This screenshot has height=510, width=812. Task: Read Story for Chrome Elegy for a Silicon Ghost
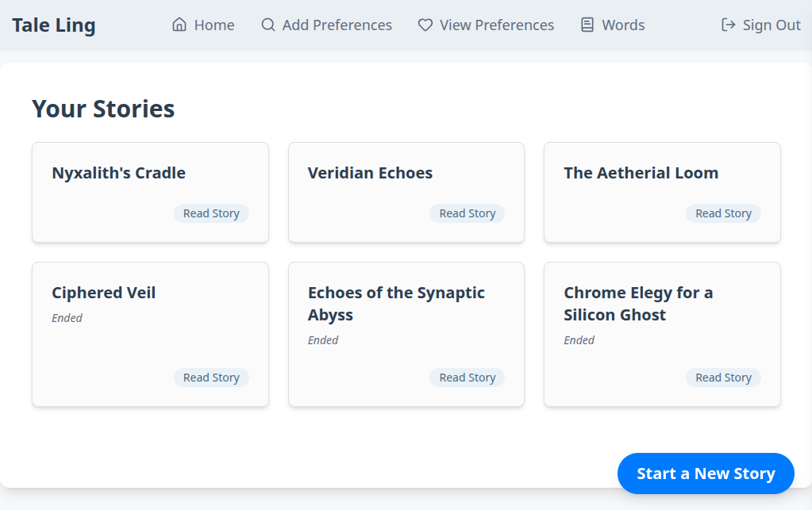(x=723, y=378)
